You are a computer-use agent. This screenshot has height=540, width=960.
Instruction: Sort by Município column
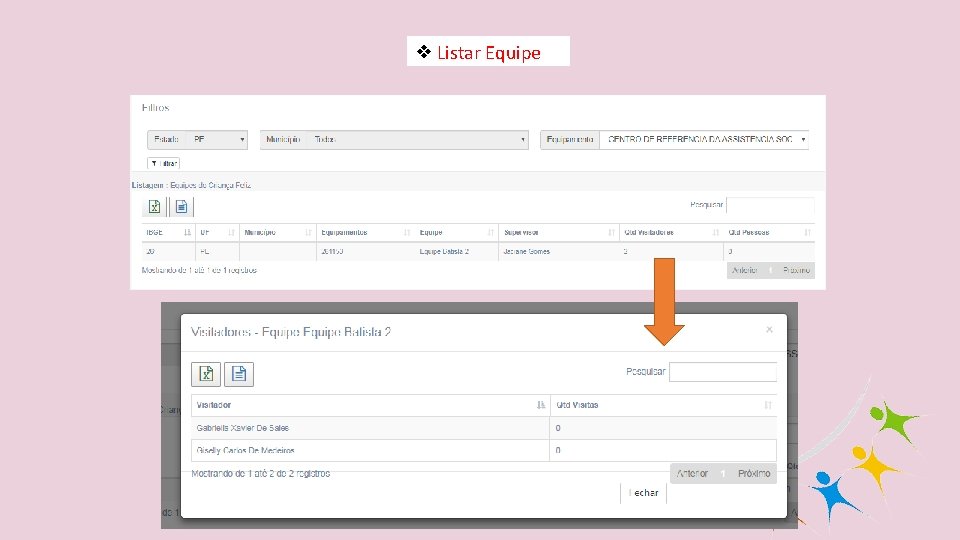tap(277, 233)
